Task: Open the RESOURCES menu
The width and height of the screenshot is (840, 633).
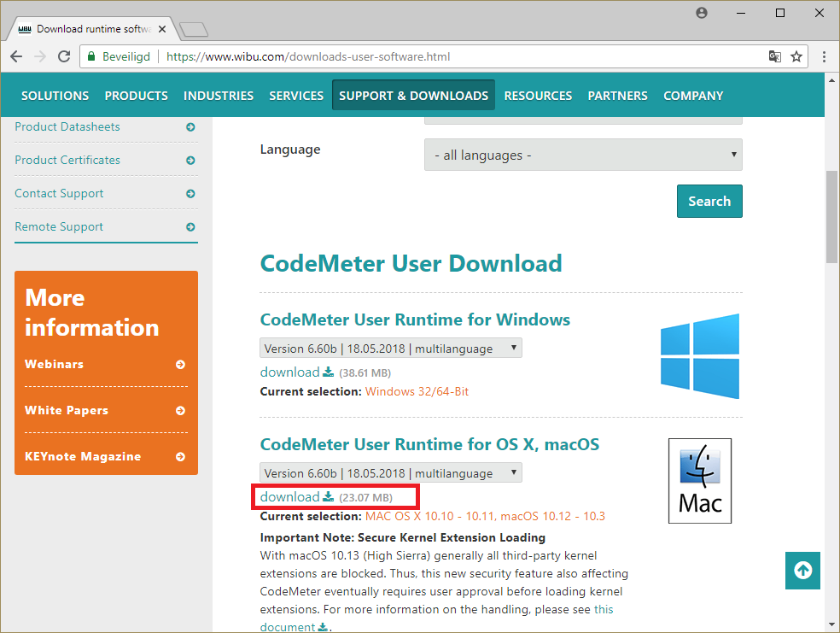Action: point(538,96)
